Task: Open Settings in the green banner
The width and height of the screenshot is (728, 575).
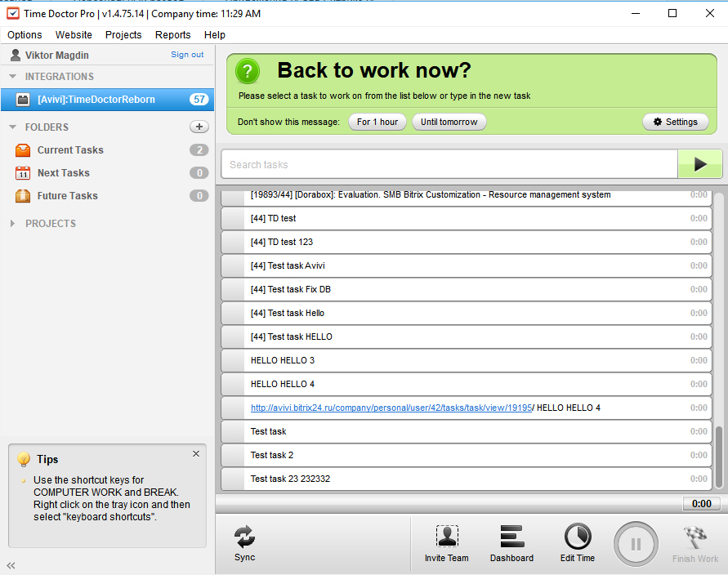Action: 676,122
